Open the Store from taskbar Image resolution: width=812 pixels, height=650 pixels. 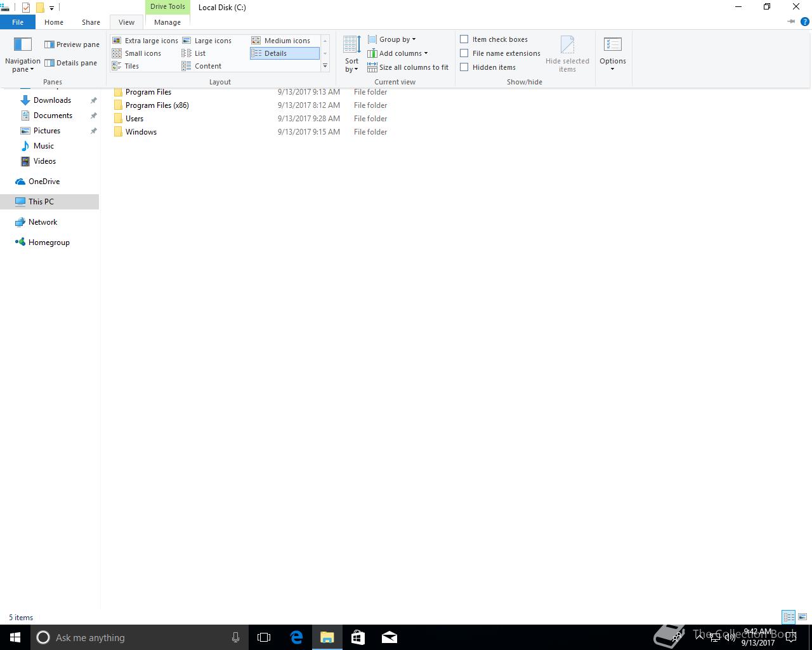pos(358,637)
